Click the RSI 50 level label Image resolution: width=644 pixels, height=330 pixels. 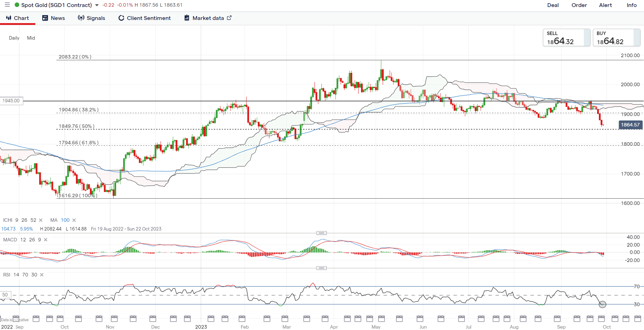(x=5, y=295)
